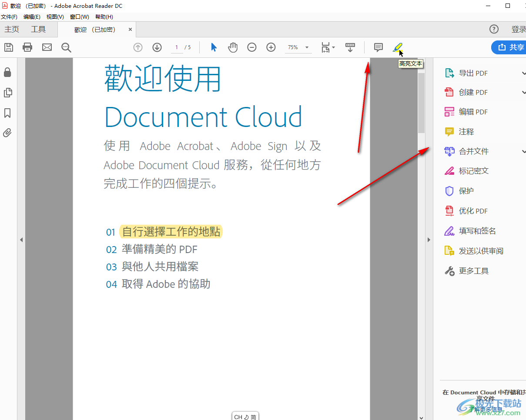Send file by email envelope icon
This screenshot has width=526, height=420.
point(47,47)
